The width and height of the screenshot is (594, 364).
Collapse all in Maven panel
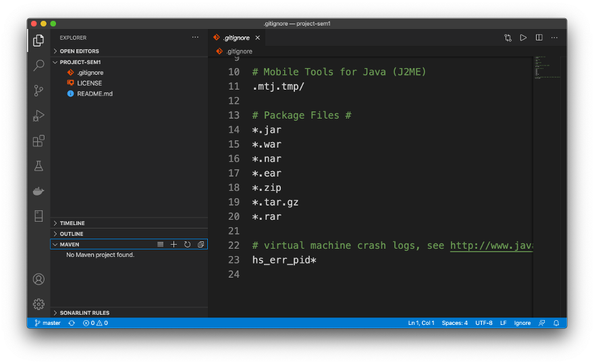(x=200, y=245)
